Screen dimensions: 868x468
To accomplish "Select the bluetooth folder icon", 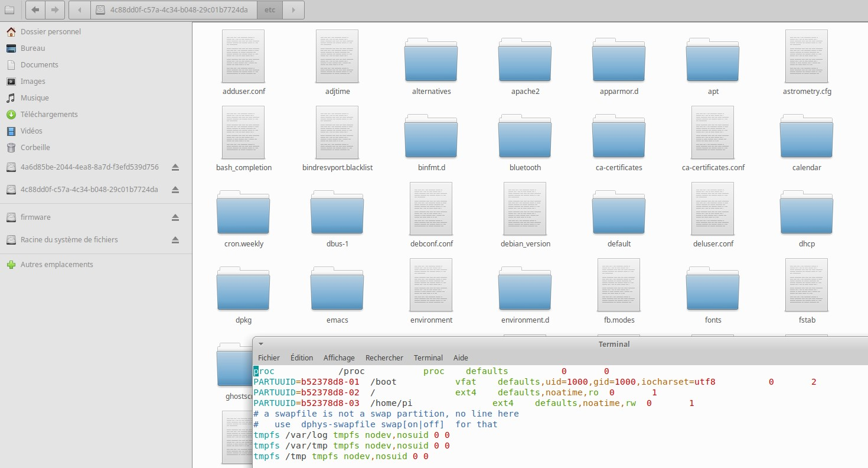I will (x=525, y=136).
